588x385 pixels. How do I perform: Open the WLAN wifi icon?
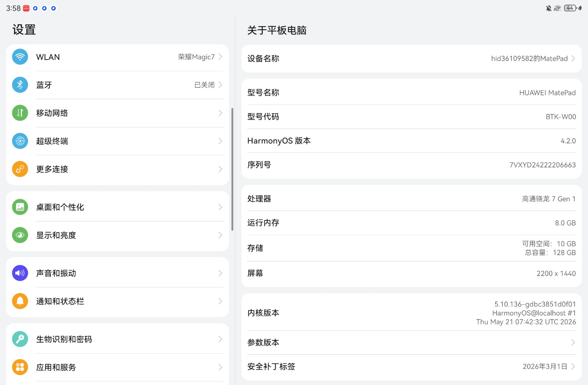coord(20,57)
